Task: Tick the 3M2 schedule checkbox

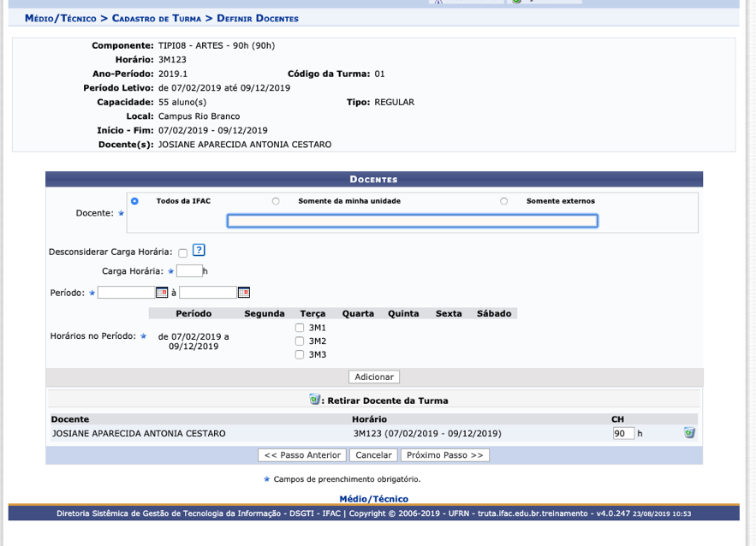Action: (x=300, y=341)
